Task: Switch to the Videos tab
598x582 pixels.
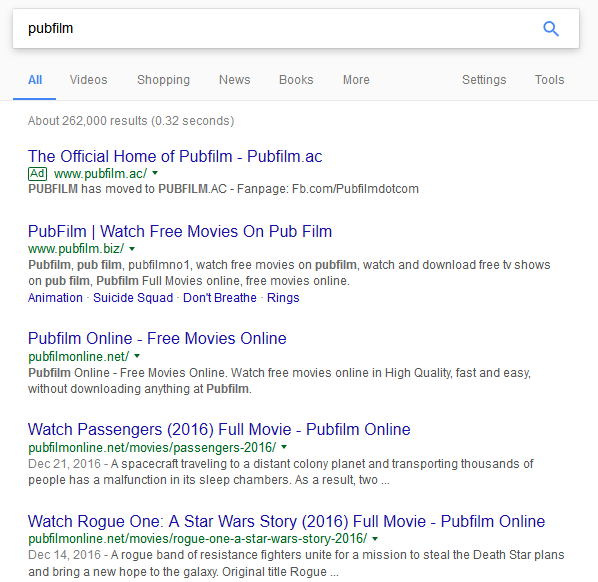Action: 88,80
